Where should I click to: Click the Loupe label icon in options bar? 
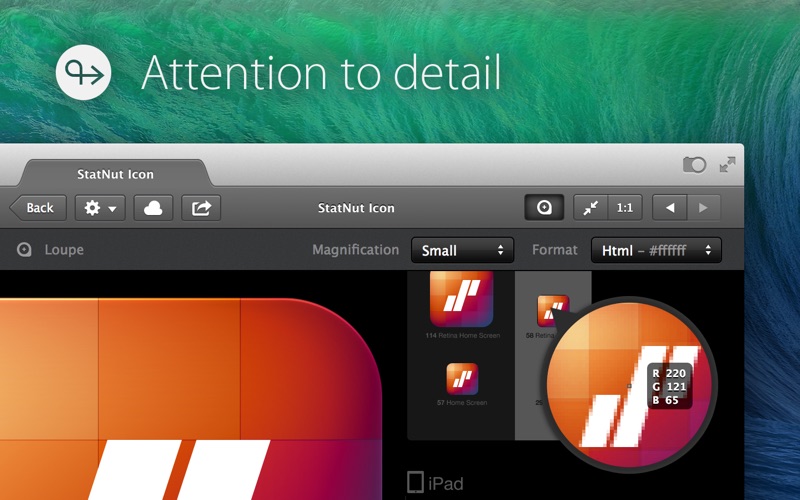point(24,249)
